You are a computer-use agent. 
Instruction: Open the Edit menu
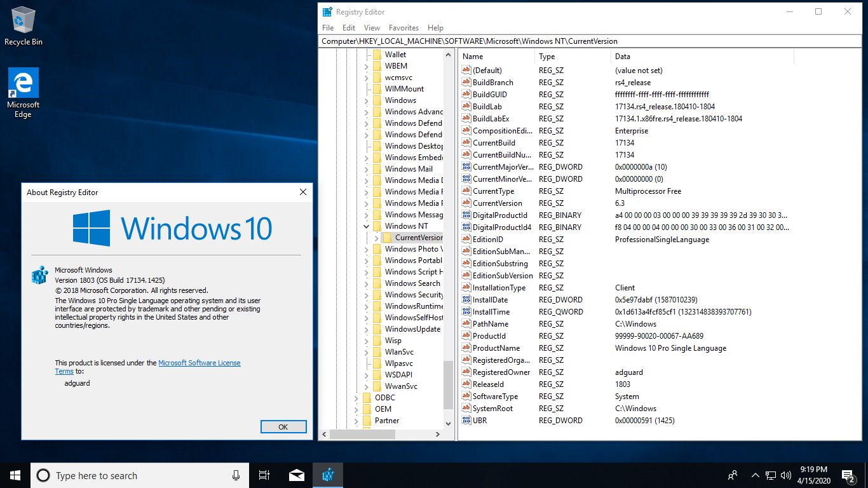point(349,28)
